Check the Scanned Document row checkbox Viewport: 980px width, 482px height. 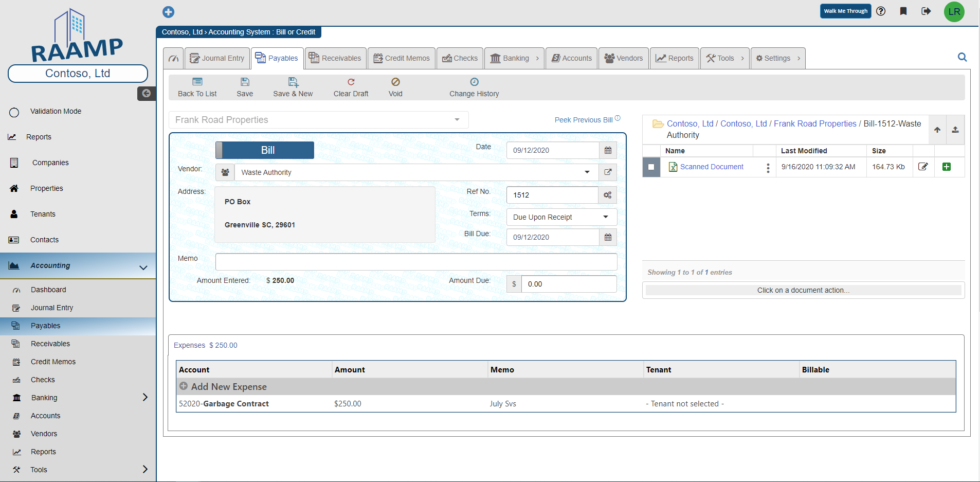[x=651, y=167]
